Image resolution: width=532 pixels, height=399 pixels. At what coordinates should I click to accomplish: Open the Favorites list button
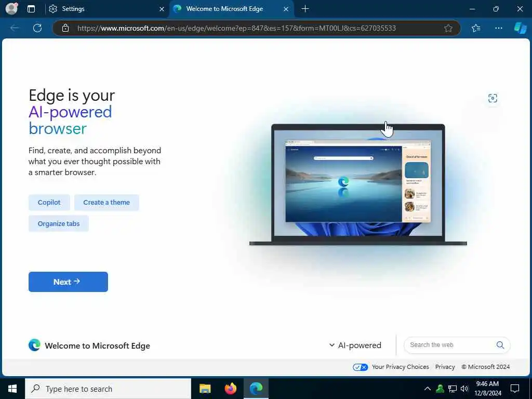[476, 28]
